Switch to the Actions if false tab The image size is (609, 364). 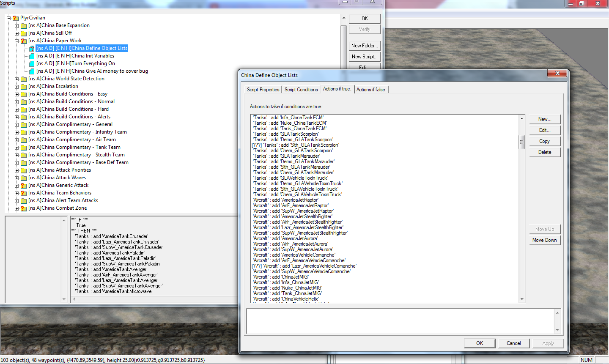[x=371, y=90]
